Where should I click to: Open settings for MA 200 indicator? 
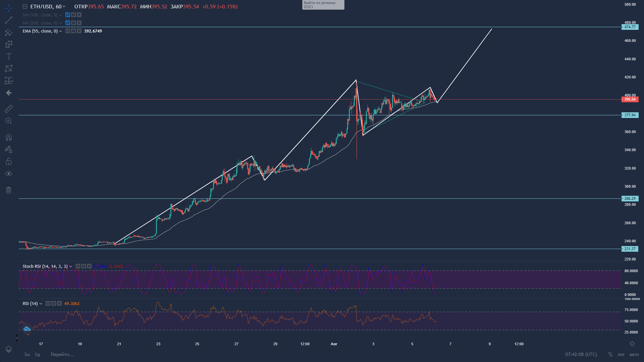click(x=73, y=23)
